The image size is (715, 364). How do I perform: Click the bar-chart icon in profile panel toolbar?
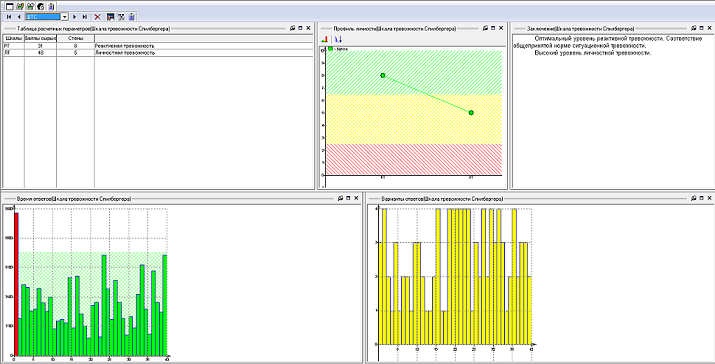[325, 40]
